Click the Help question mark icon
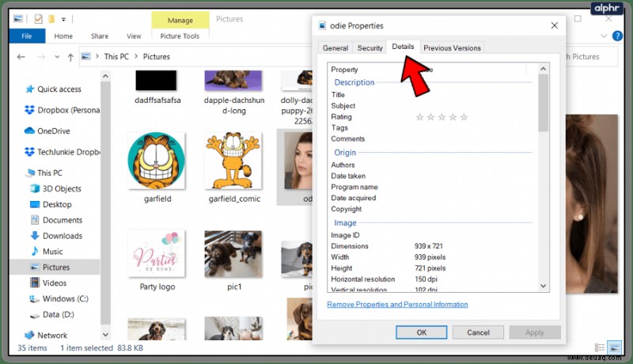633x364 pixels. click(x=617, y=36)
